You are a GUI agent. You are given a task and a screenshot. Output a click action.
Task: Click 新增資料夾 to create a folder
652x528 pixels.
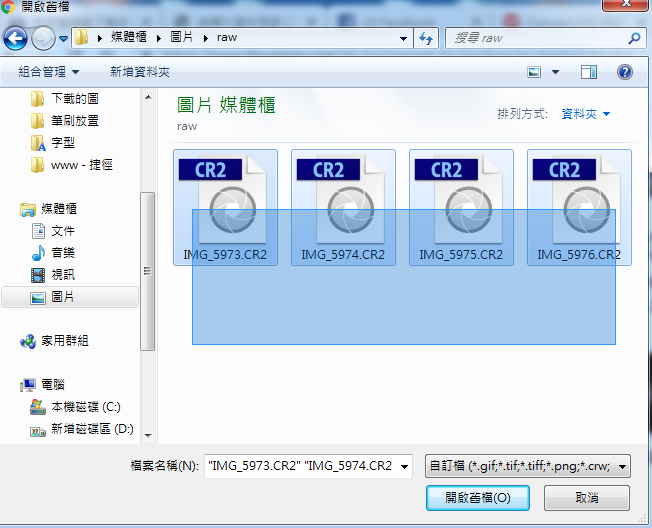140,72
